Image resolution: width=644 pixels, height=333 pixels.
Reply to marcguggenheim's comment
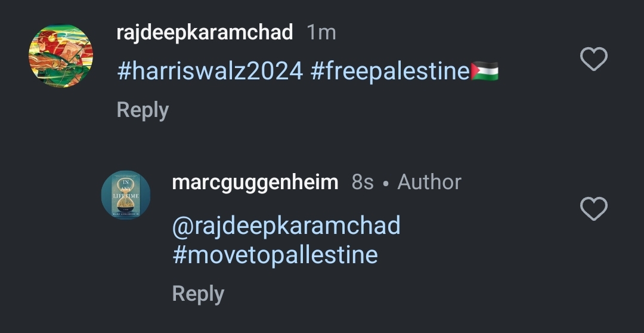click(x=199, y=294)
